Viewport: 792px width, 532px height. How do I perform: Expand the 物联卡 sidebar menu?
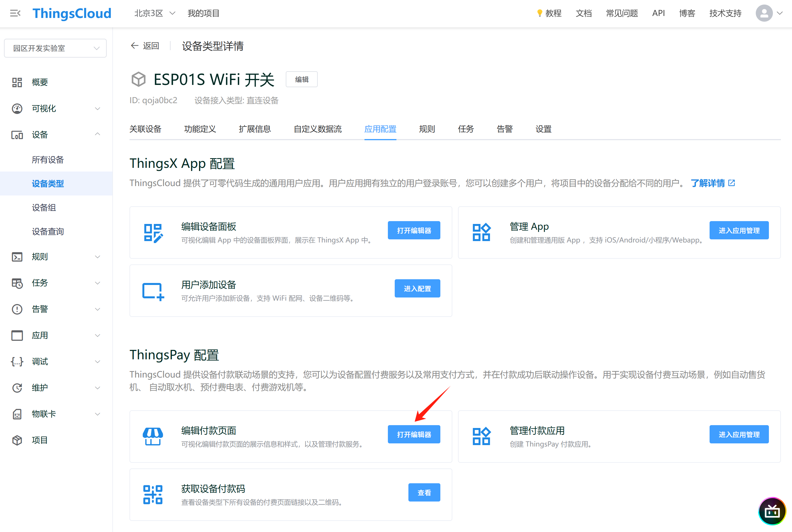98,414
